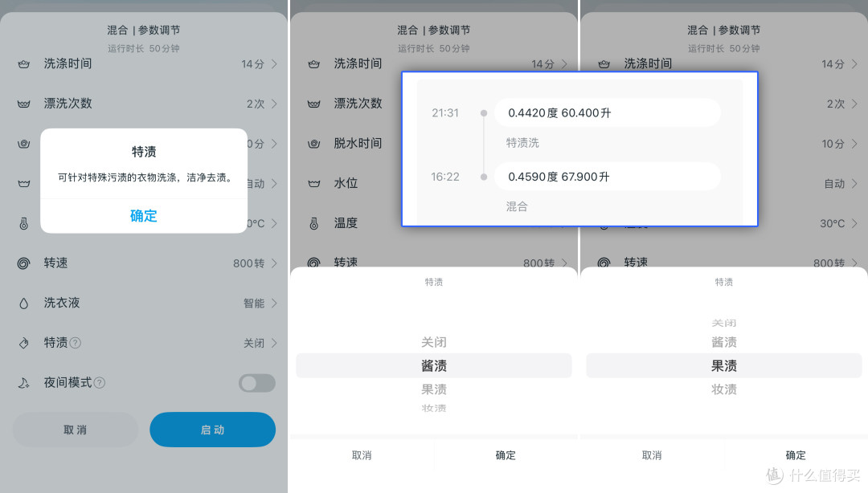
Task: Tap 取消 in right screen picker
Action: (x=652, y=455)
